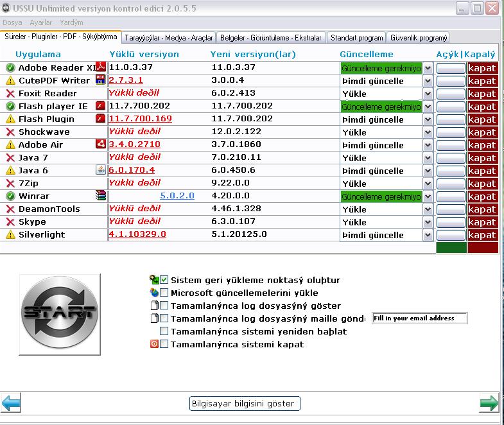This screenshot has width=504, height=425.
Task: Open CutePDF installed version link 2.7.3.1
Action: tap(126, 80)
